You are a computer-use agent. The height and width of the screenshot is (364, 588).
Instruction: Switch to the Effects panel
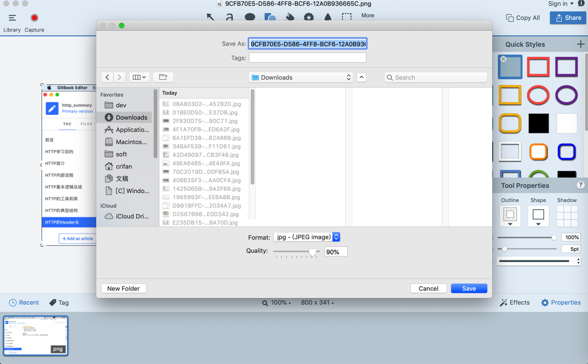pos(514,303)
